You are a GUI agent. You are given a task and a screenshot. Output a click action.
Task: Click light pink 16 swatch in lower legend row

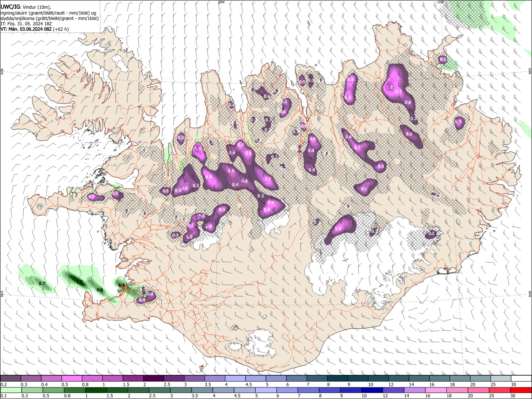click(435, 390)
